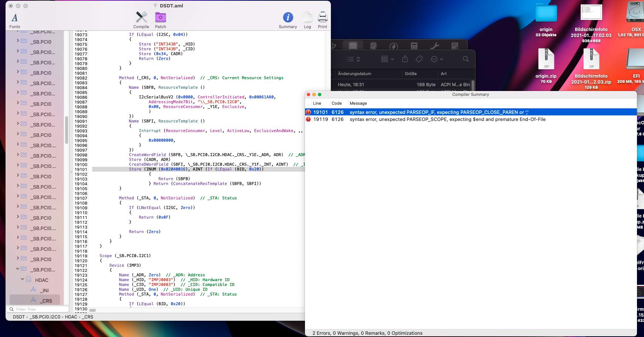Select the _CRS tree item
Image resolution: width=644 pixels, height=337 pixels.
point(46,301)
